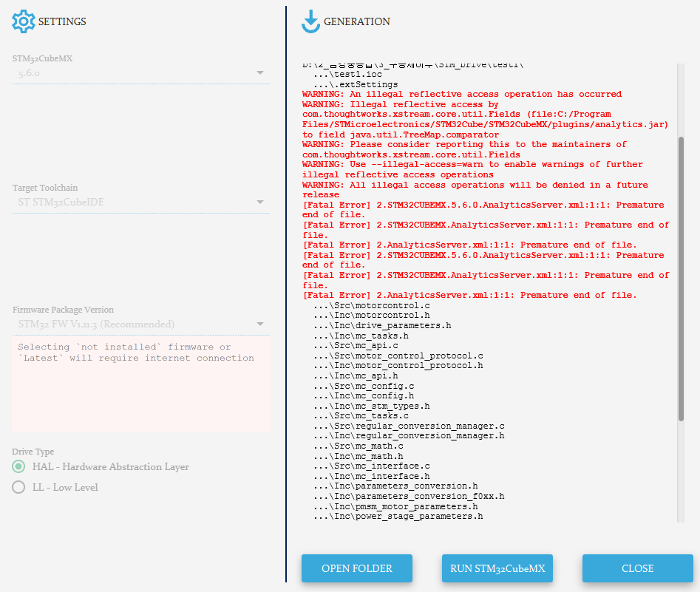This screenshot has width=700, height=592.
Task: Click ...\Src\mc_math.c log entry
Action: pyautogui.click(x=358, y=446)
